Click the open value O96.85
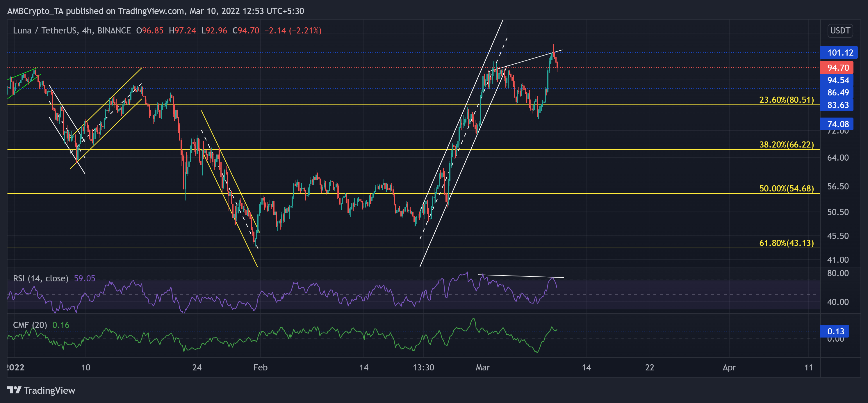Viewport: 868px width, 403px height. 149,31
